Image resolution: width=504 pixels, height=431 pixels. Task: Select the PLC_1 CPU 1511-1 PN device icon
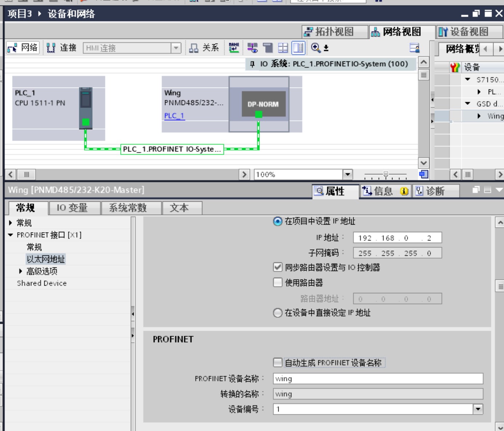86,108
